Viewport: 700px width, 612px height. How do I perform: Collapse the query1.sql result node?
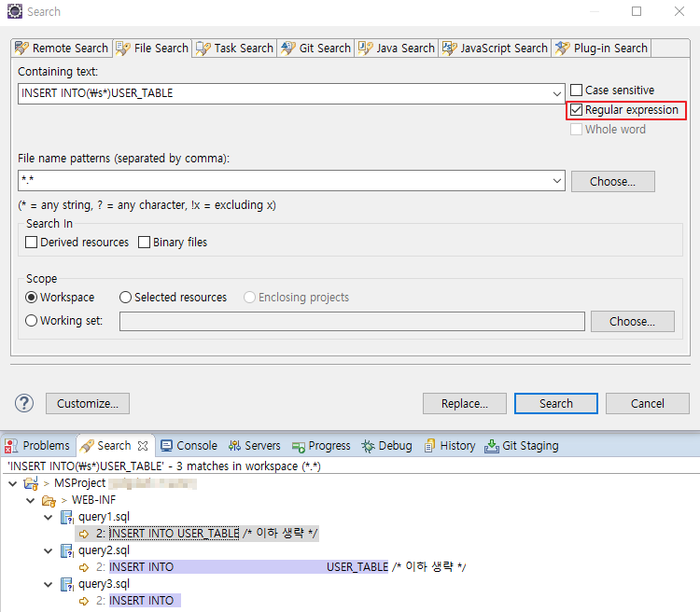[49, 518]
